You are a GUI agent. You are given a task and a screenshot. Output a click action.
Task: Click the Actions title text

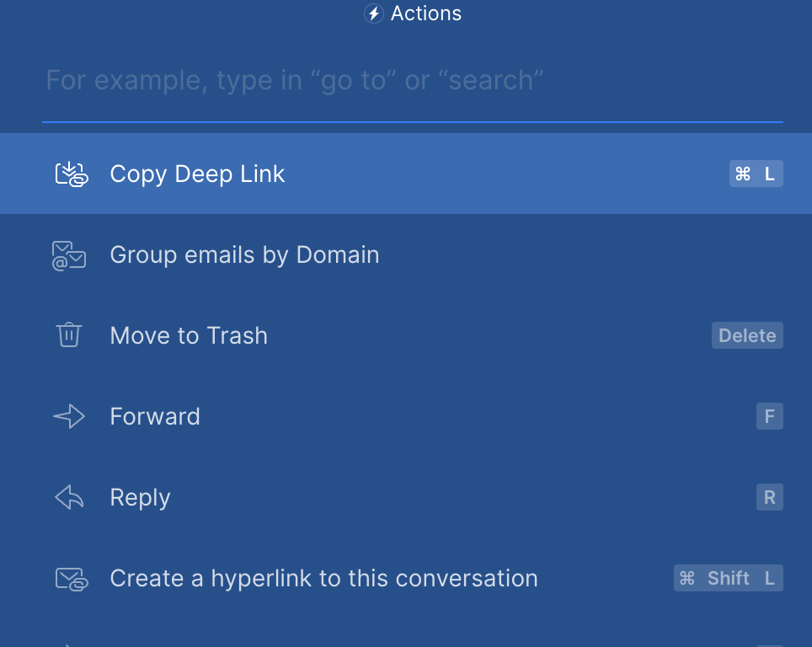[426, 14]
